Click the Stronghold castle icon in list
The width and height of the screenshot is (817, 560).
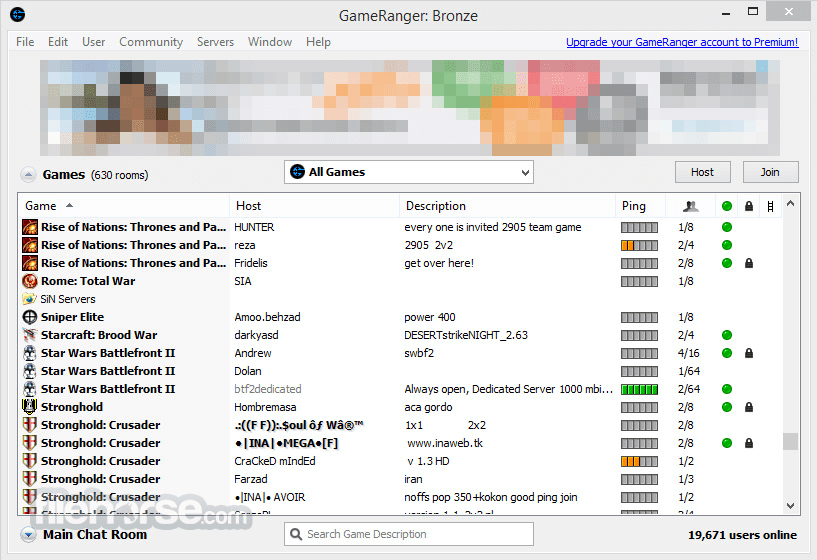[x=30, y=407]
